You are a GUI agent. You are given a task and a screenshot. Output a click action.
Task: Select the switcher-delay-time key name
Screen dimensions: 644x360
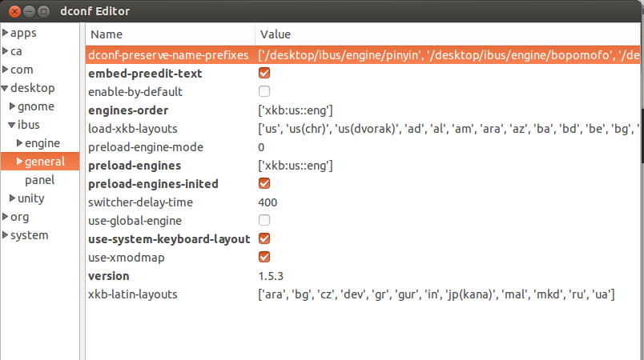click(x=140, y=202)
